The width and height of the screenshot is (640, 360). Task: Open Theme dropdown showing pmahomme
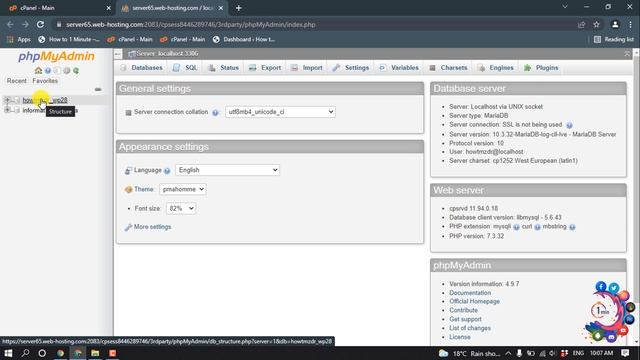click(x=182, y=189)
